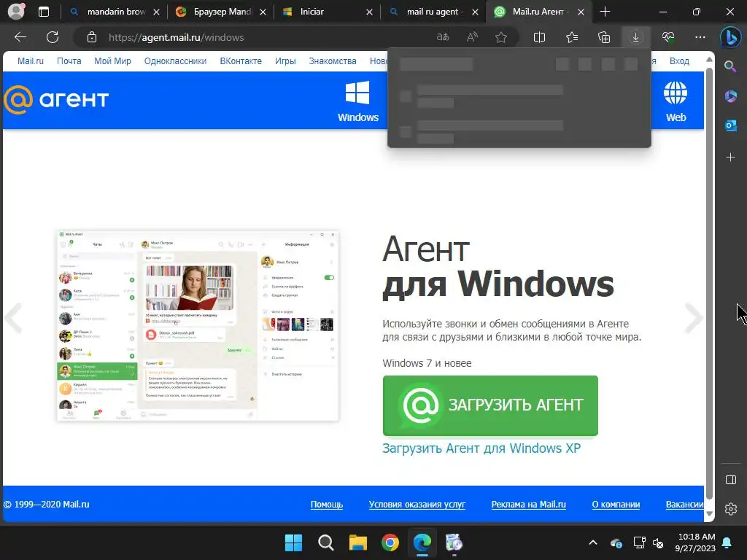Click the page vertical scrollbar
This screenshot has width=747, height=560.
pyautogui.click(x=709, y=284)
